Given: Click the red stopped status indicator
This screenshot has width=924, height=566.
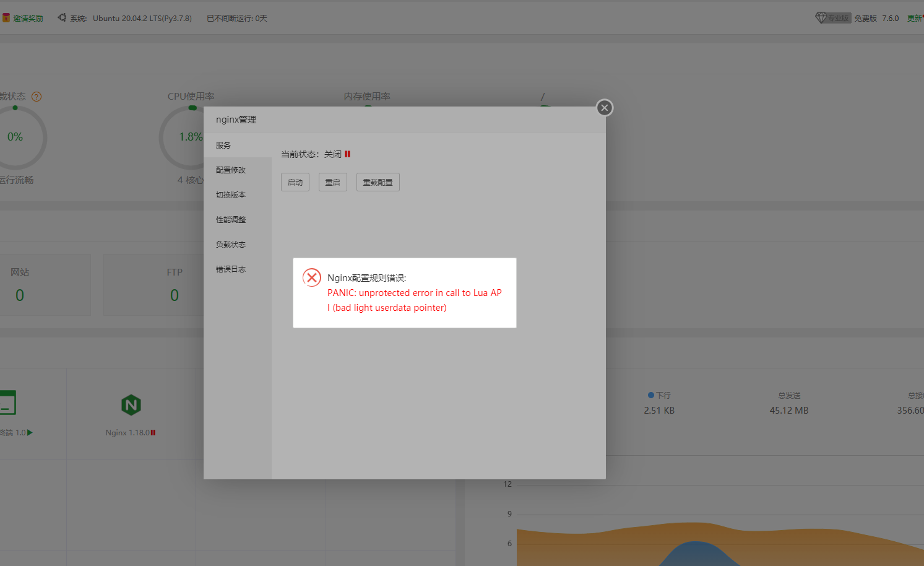Looking at the screenshot, I should click(348, 154).
